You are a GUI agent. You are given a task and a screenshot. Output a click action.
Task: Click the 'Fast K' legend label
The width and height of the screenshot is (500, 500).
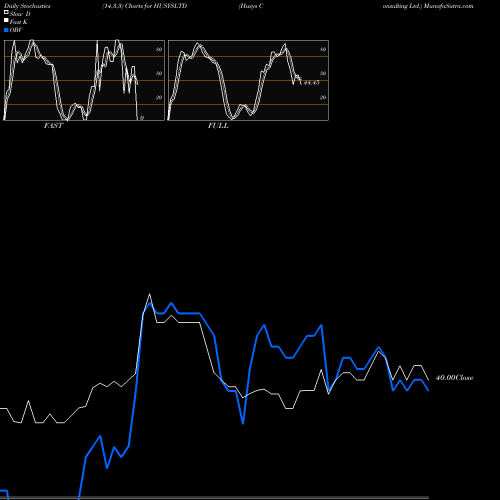(19, 22)
